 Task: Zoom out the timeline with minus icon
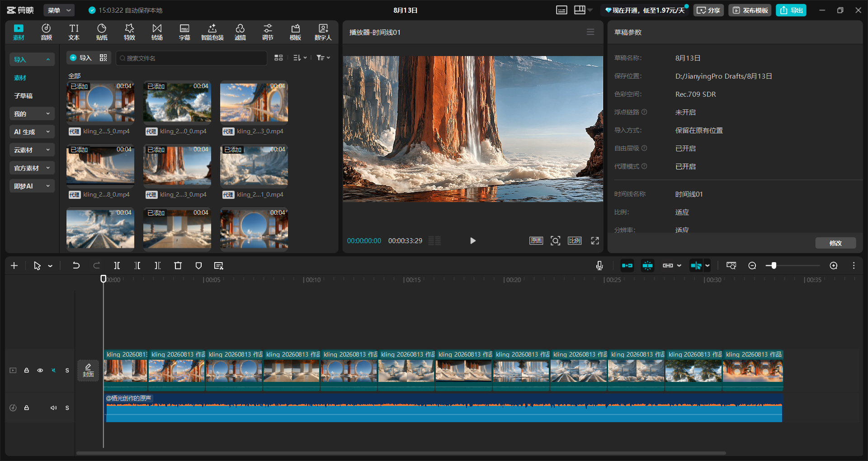752,266
